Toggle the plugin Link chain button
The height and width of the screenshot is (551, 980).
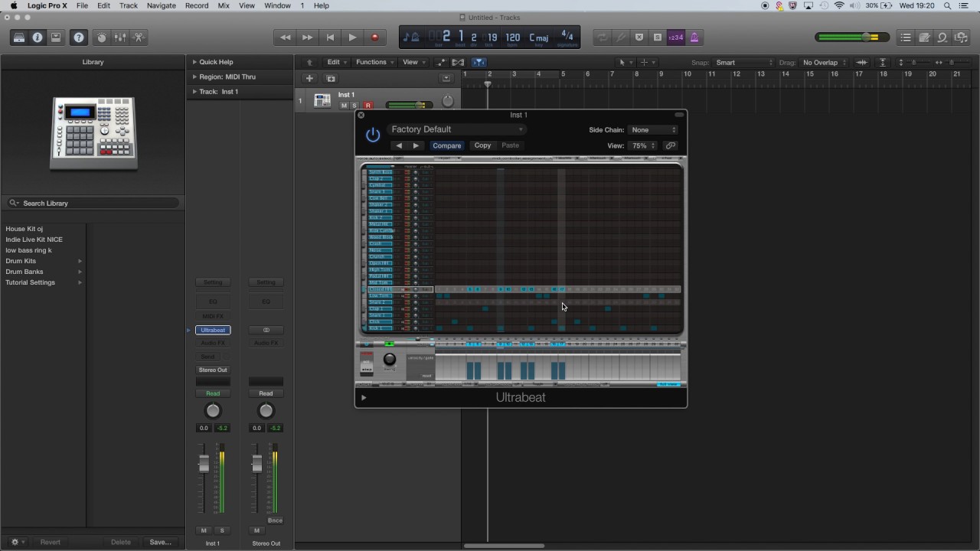point(671,145)
